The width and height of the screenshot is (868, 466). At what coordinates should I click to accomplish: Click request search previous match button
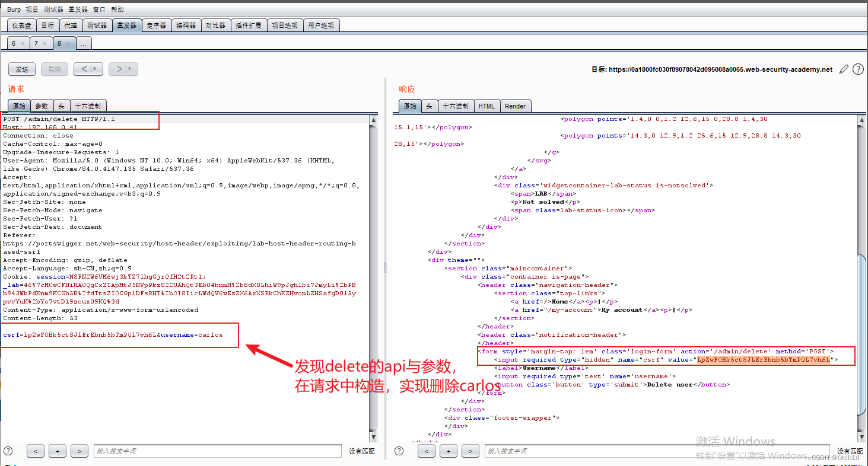coord(36,451)
